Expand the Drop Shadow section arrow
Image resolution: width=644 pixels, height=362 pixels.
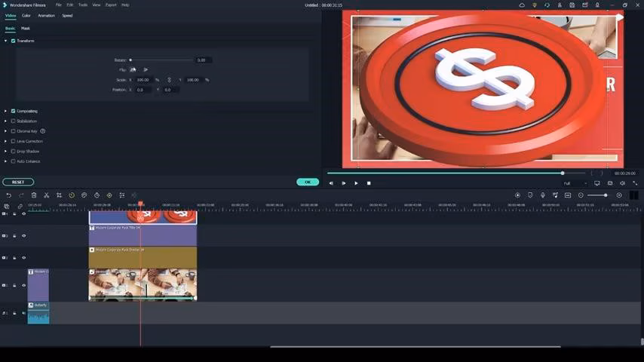[5, 151]
